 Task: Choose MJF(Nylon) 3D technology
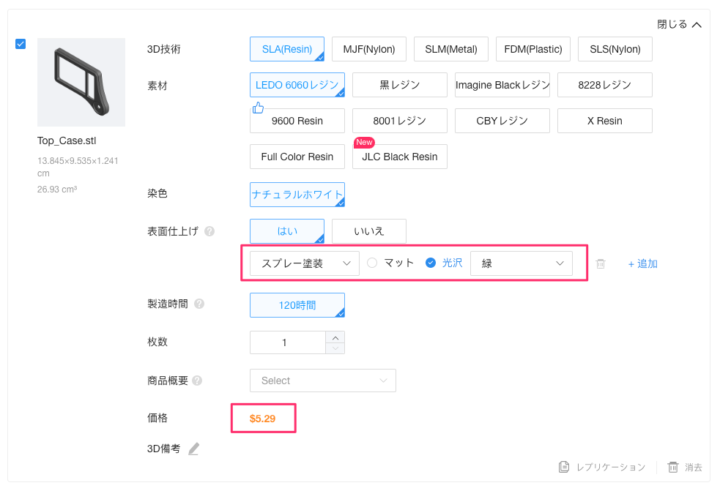[x=368, y=48]
